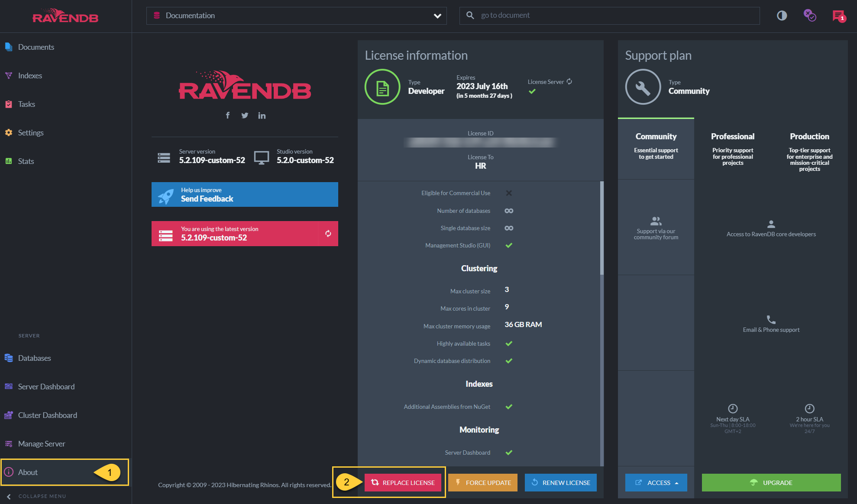The image size is (857, 504).
Task: Collapse the sidebar menu
Action: 36,496
